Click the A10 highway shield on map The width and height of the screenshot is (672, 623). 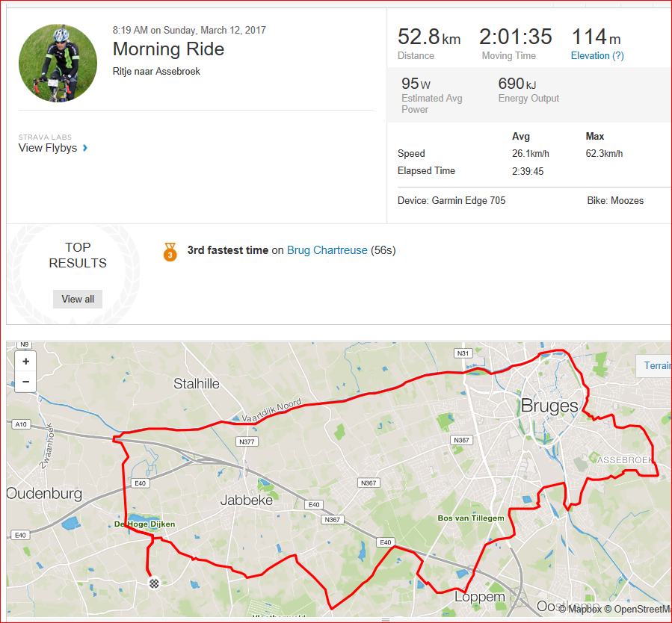point(19,424)
